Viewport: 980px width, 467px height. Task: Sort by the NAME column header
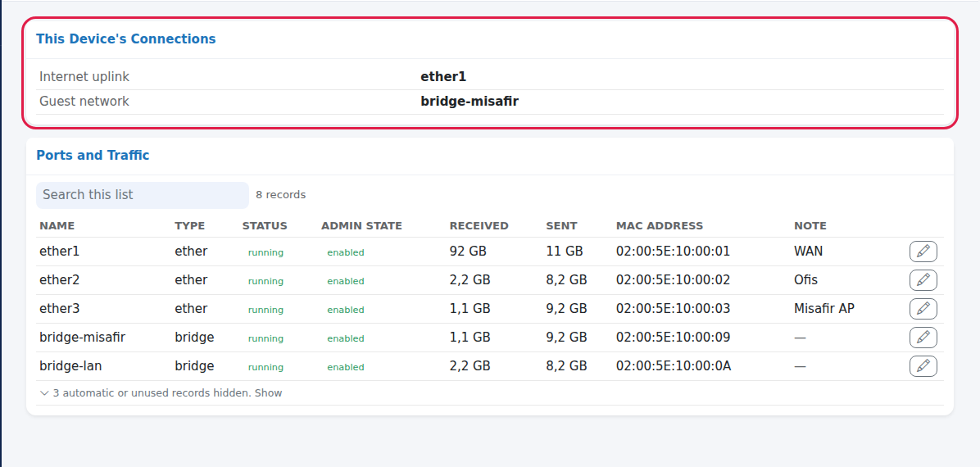click(x=57, y=225)
